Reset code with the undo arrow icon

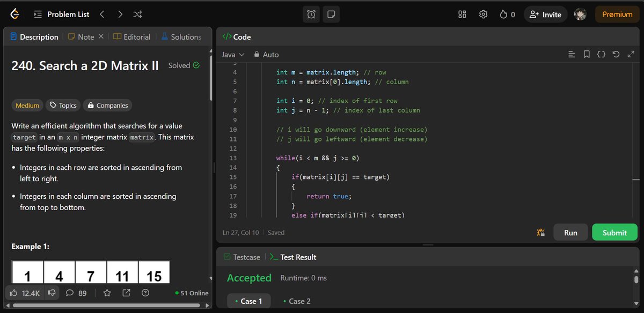pos(616,55)
